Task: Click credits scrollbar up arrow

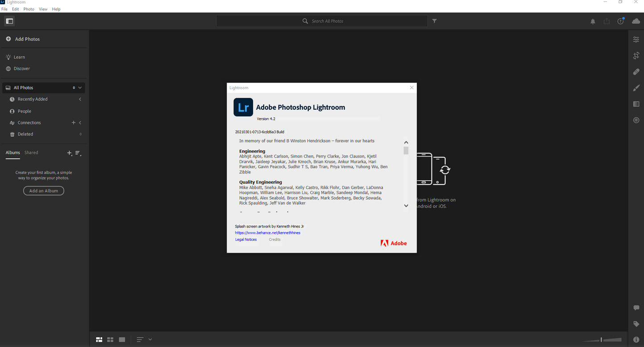Action: pos(406,142)
